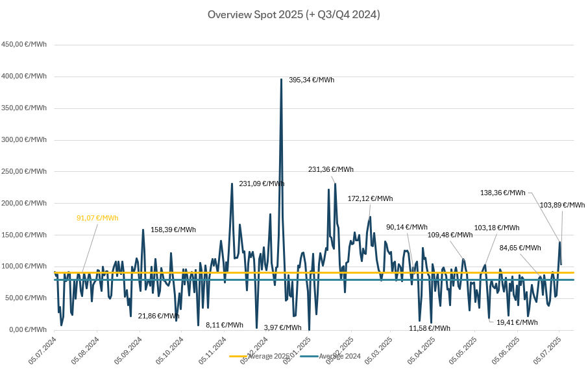Click the 231,36 €/MWh data label

coord(330,169)
